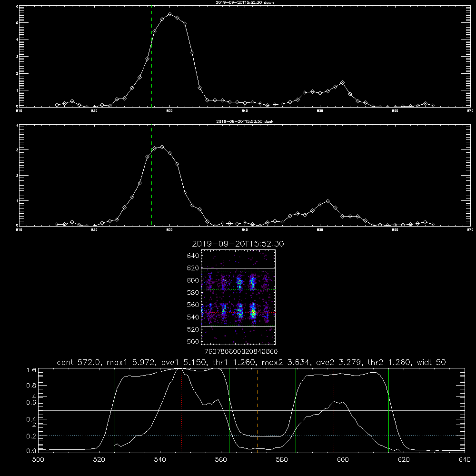The height and width of the screenshot is (476, 476).
Task: Click y-axis label 3 of the dawn plot
Action: coord(17,56)
